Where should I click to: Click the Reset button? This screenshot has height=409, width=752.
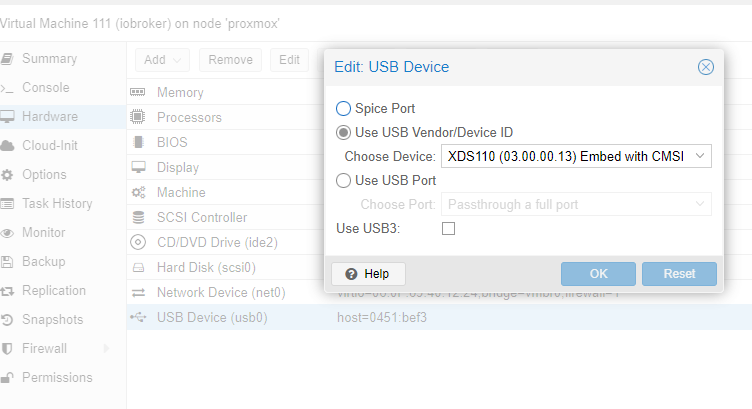pos(680,274)
